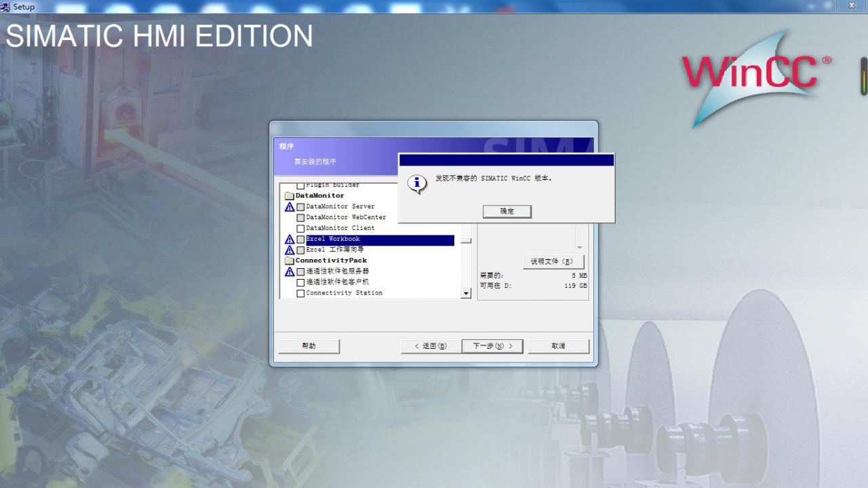Click the warning icon beside Excel Workbook
The height and width of the screenshot is (488, 868).
(290, 239)
